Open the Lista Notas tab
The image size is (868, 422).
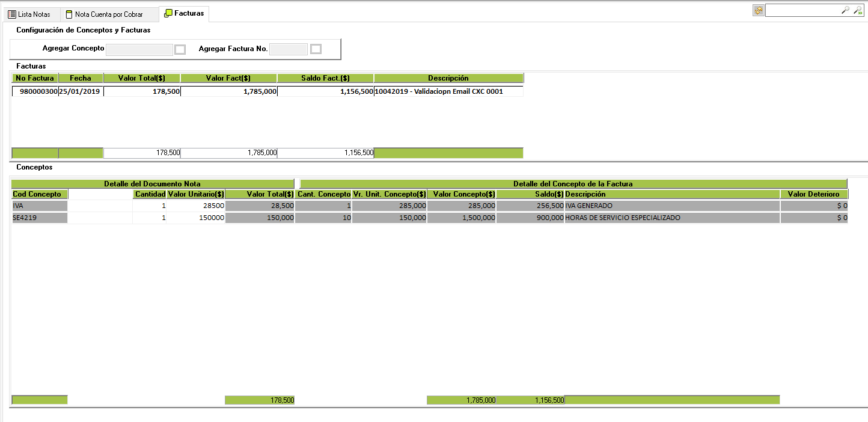29,14
